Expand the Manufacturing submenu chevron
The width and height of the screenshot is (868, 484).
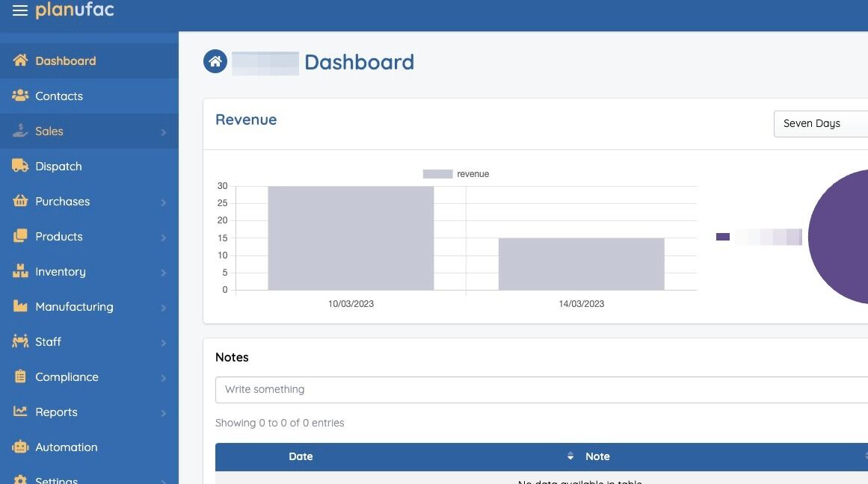point(163,308)
